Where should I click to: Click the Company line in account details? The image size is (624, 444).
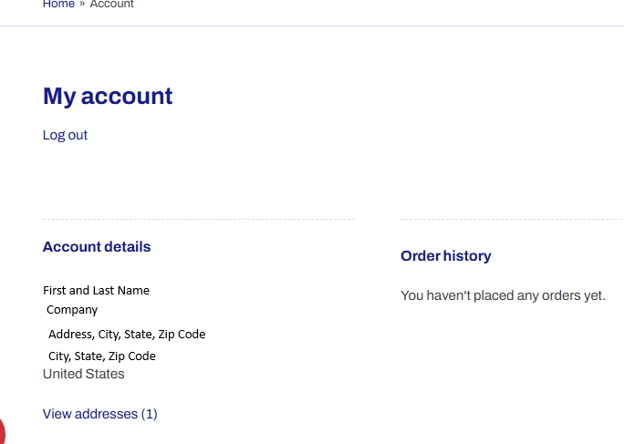point(72,310)
